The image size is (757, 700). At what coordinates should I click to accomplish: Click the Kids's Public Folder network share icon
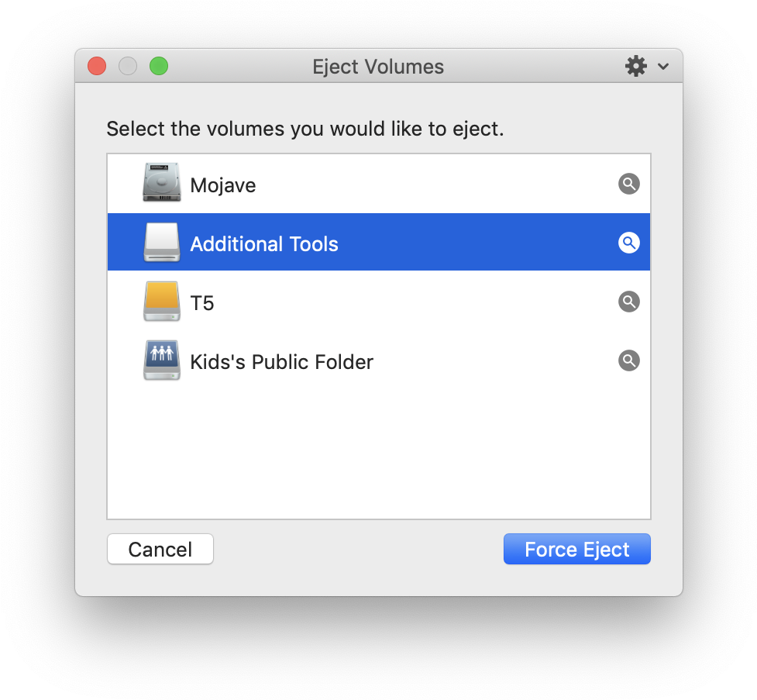(x=162, y=360)
